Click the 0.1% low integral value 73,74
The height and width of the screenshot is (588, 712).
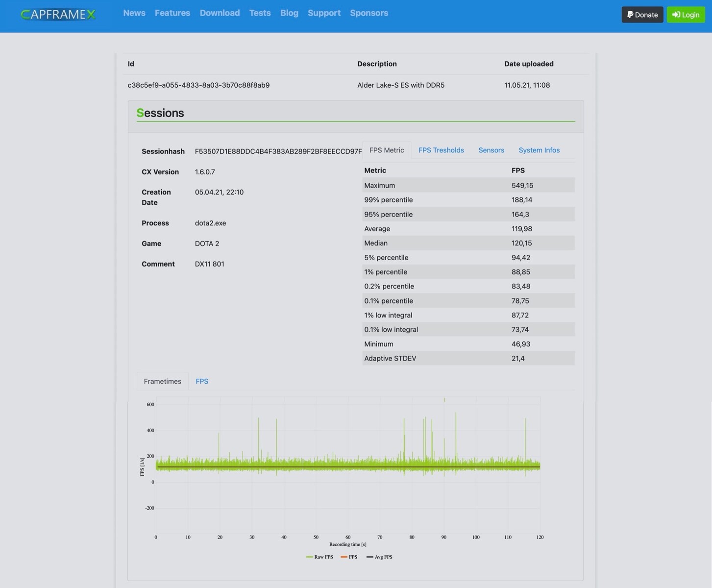(520, 330)
